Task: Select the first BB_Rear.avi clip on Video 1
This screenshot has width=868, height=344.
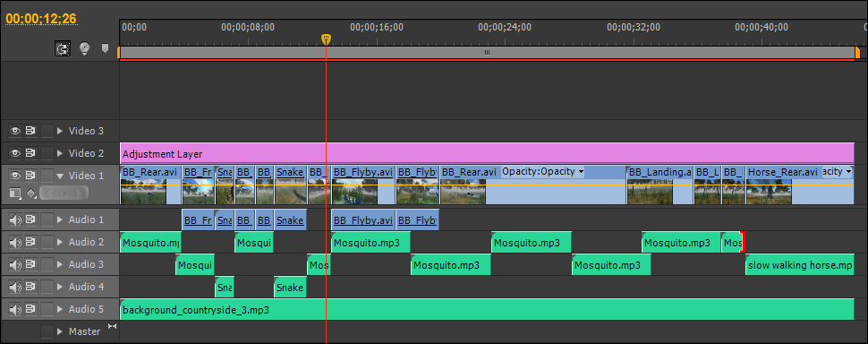Action: pyautogui.click(x=150, y=185)
